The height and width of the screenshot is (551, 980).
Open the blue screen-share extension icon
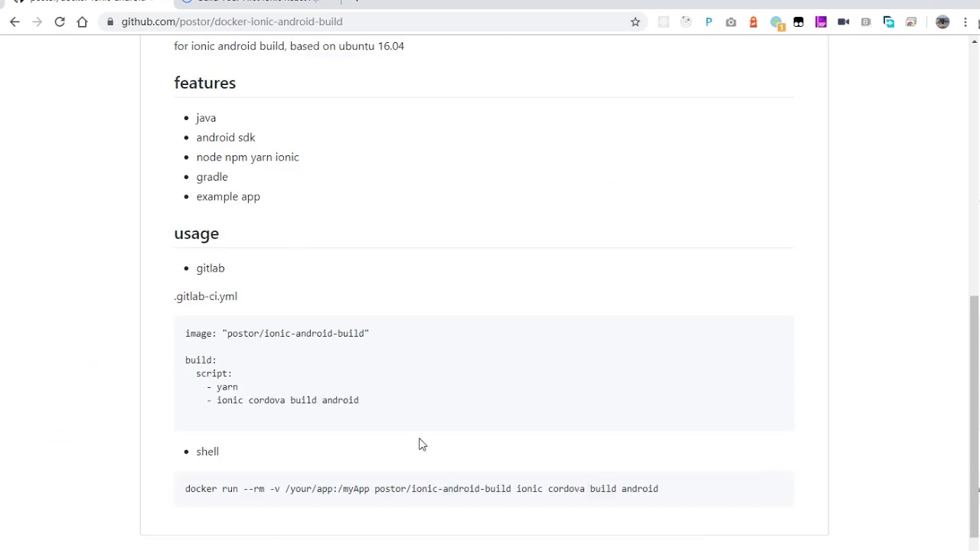pyautogui.click(x=889, y=22)
